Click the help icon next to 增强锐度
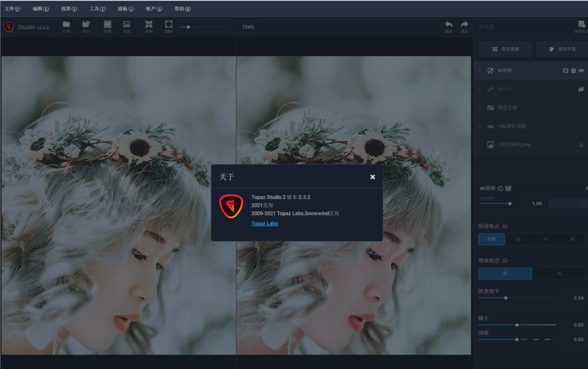588x369 pixels. (x=505, y=261)
